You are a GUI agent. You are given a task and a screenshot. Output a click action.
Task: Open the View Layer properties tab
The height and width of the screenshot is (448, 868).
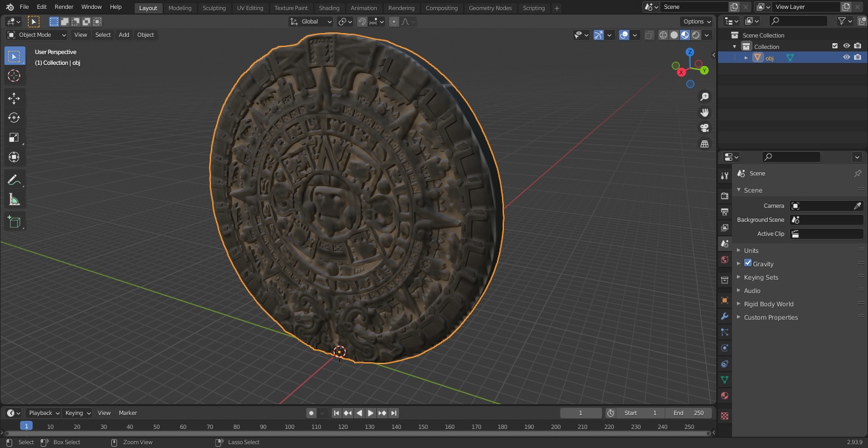(724, 227)
